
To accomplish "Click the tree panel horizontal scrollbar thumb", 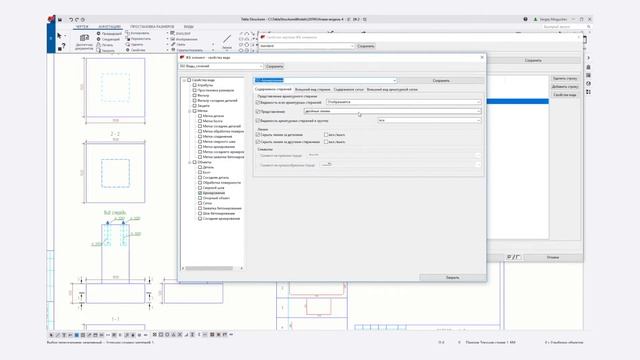I will click(x=210, y=269).
